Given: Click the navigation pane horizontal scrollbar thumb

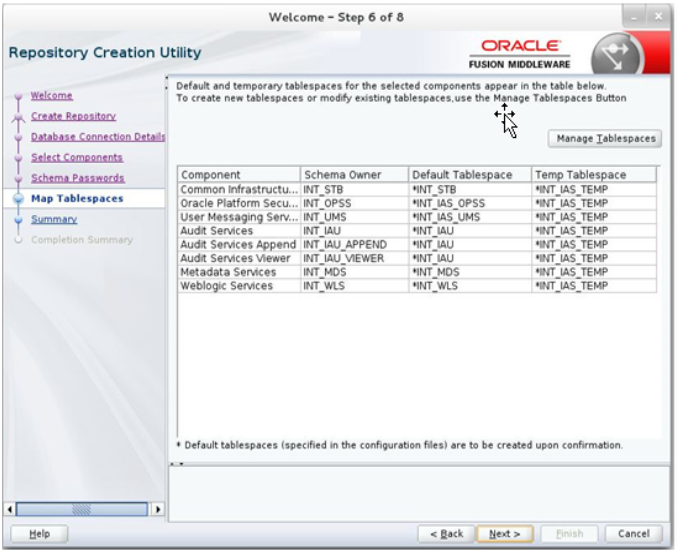Looking at the screenshot, I should (x=81, y=509).
